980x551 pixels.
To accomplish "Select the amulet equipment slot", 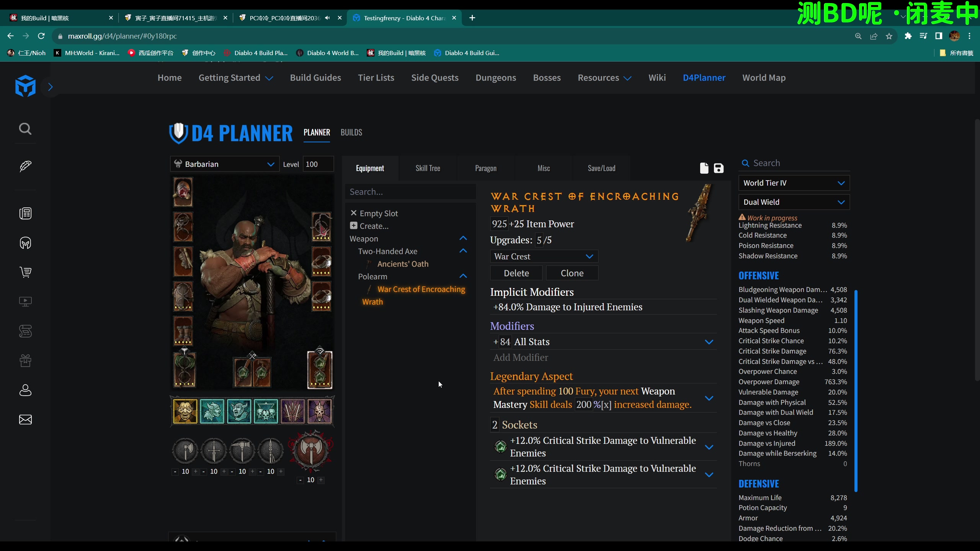I will point(321,227).
